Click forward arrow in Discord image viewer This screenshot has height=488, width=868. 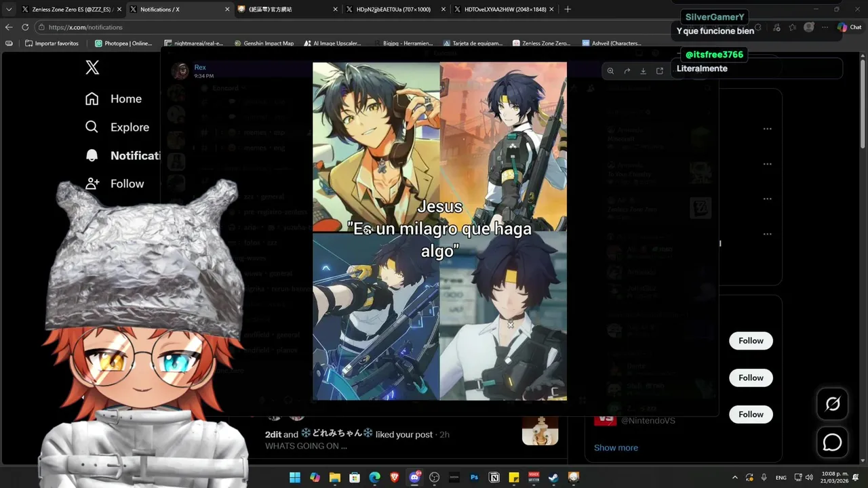pyautogui.click(x=627, y=70)
